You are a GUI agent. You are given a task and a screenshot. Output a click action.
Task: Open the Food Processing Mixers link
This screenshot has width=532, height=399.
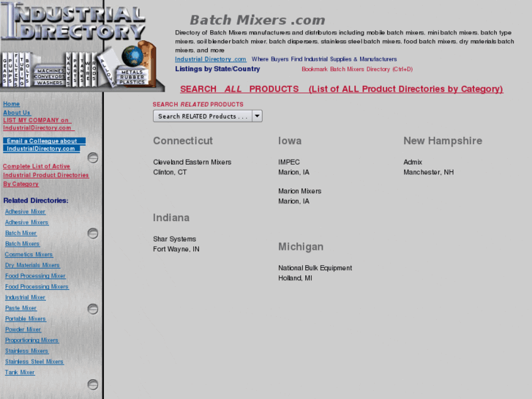pos(37,286)
